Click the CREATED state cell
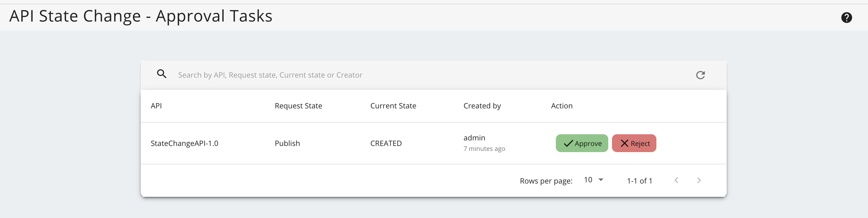 [386, 144]
